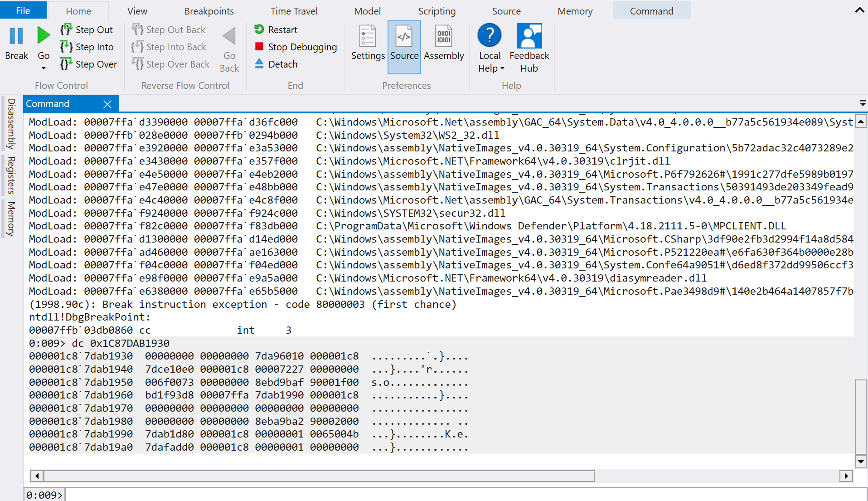Image resolution: width=868 pixels, height=501 pixels.
Task: Click Step Into Back
Action: [169, 47]
